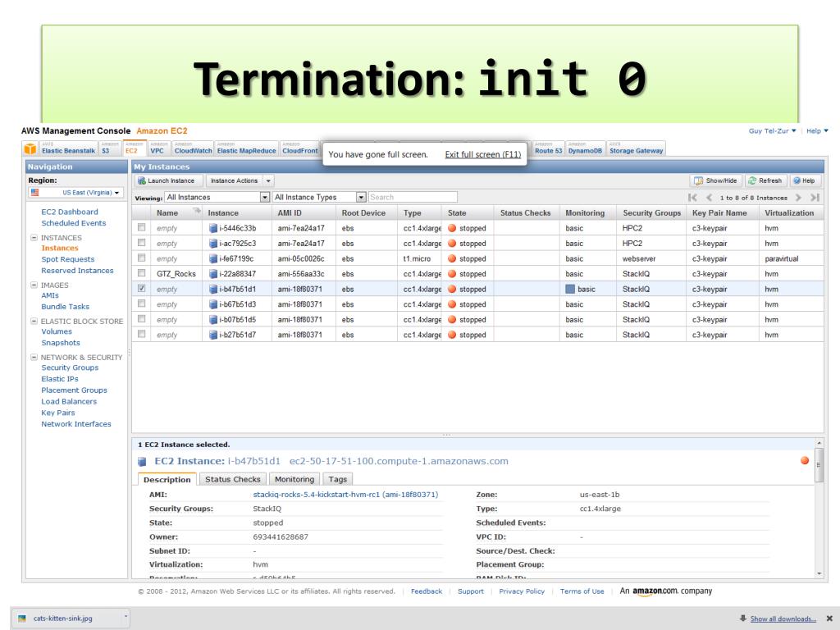
Task: Click the instance icon for i-b67b51d3
Action: coord(213,304)
